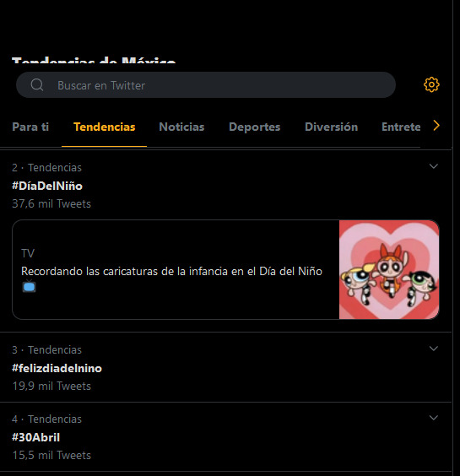Expand options chevron for #felizdiadelnino trend
Screen dimensions: 460x476
[434, 349]
